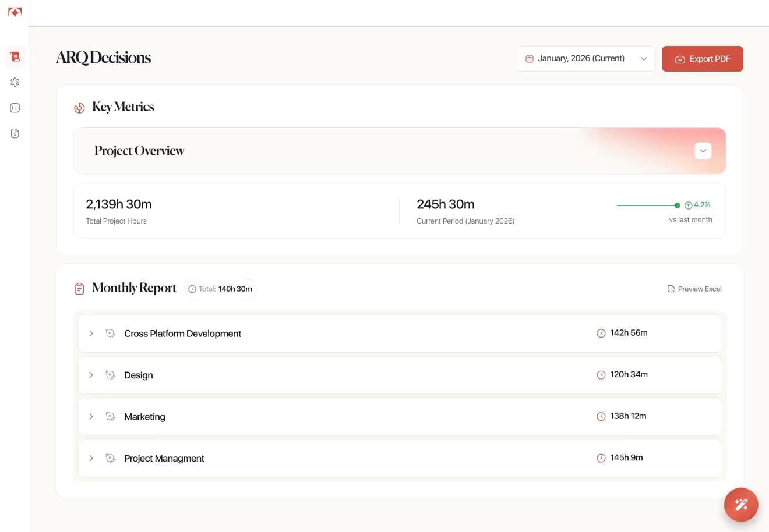This screenshot has width=769, height=532.
Task: Click the 2,139h 30m total hours value
Action: 119,204
